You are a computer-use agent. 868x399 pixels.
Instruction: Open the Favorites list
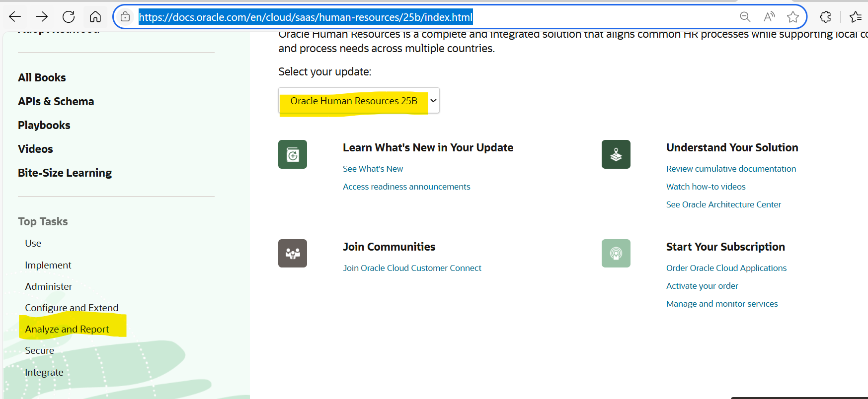click(856, 17)
